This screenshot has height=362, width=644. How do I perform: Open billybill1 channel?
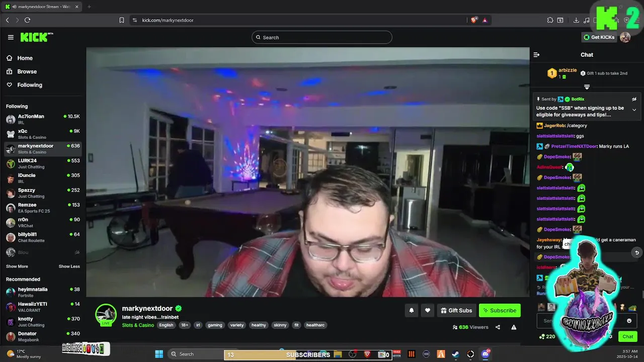pyautogui.click(x=43, y=237)
